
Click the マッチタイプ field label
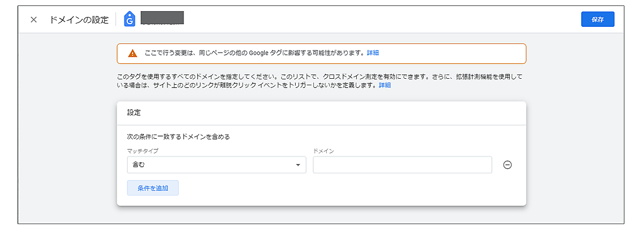click(143, 151)
